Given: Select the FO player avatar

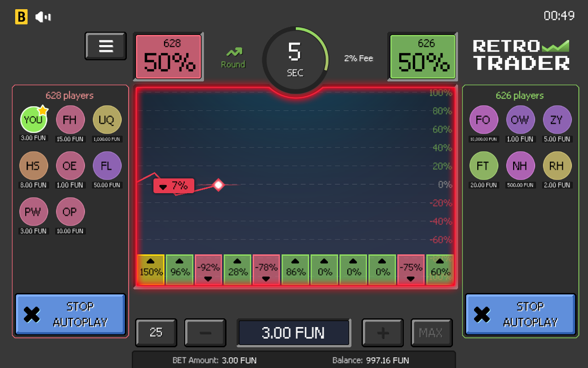Looking at the screenshot, I should (483, 120).
